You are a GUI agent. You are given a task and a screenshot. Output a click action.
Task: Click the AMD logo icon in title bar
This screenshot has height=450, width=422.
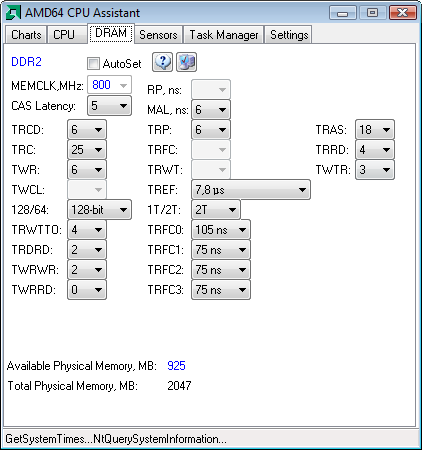13,13
